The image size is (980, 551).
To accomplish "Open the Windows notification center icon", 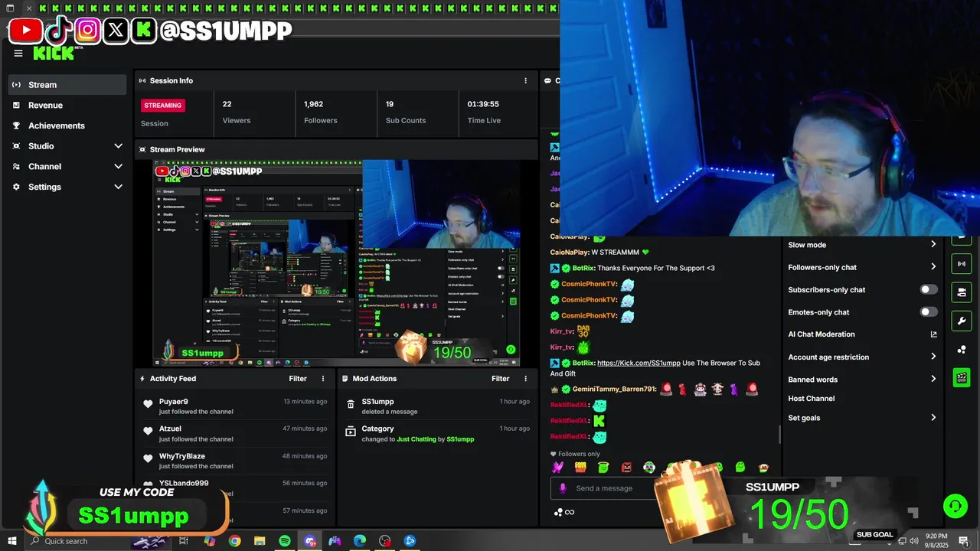I will click(963, 541).
